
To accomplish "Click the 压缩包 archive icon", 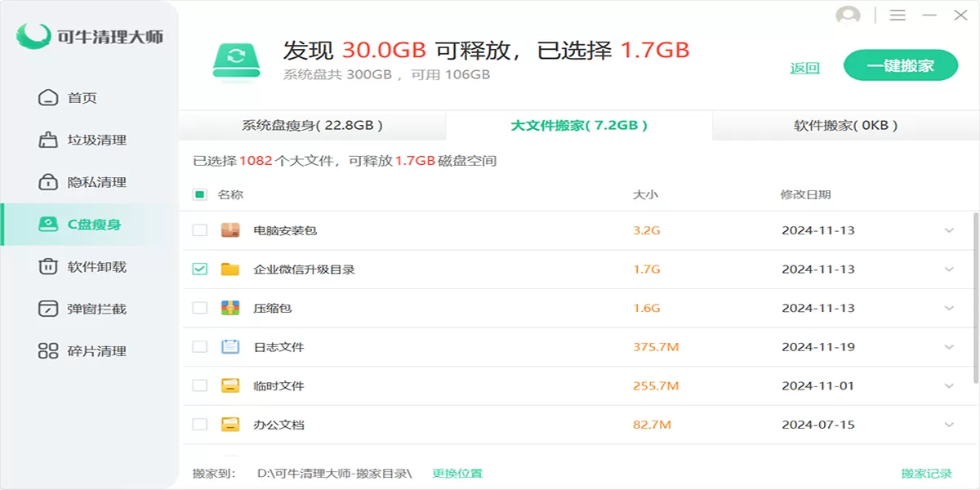I will coord(230,308).
